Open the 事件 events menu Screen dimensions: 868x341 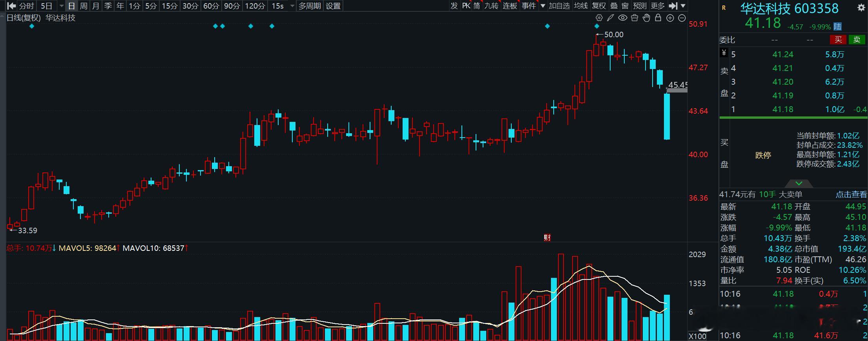pyautogui.click(x=529, y=6)
